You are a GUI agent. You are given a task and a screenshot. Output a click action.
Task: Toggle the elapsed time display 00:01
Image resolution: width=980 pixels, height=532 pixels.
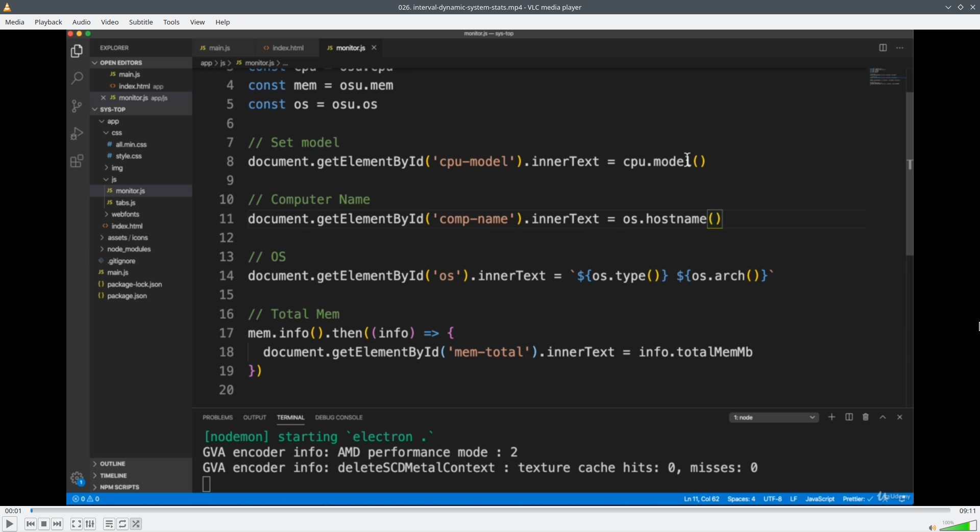13,511
